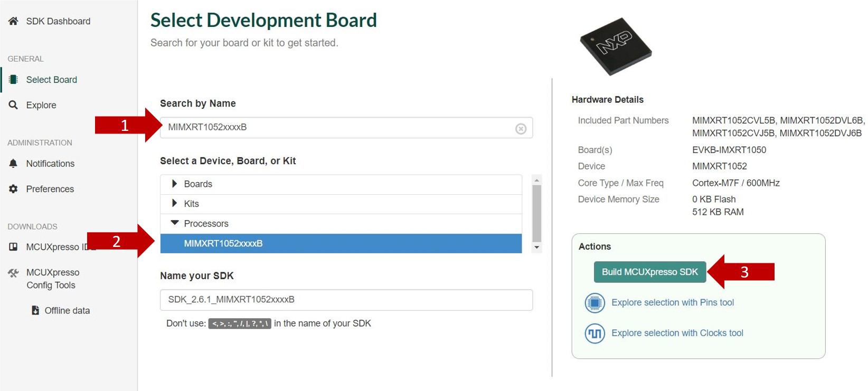Clear the search field with X icon
The image size is (868, 391).
click(521, 129)
